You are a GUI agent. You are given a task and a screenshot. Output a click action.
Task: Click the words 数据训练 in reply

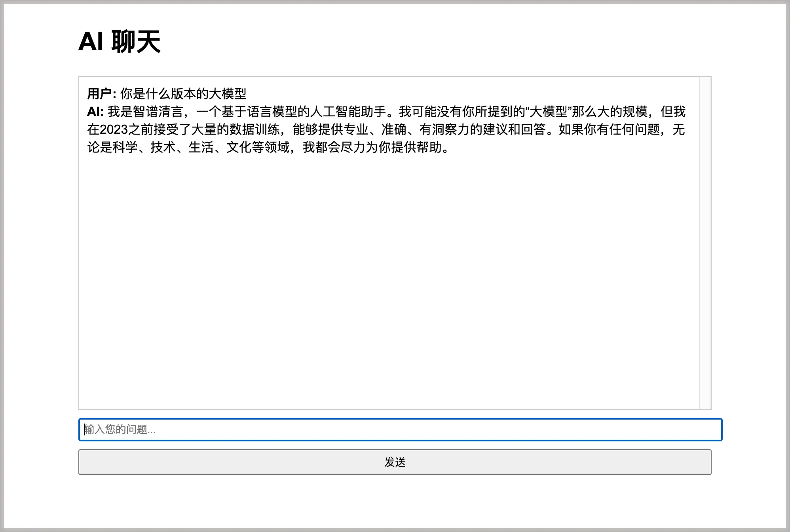(x=254, y=129)
